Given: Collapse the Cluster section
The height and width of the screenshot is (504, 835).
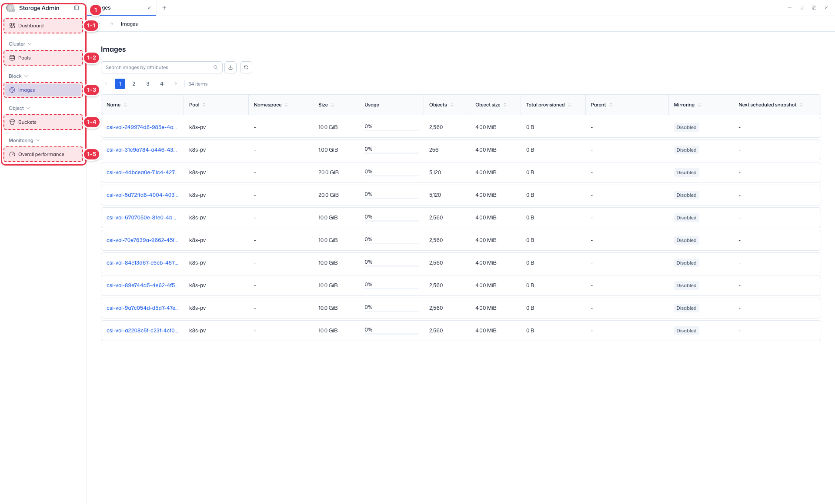Looking at the screenshot, I should point(20,44).
